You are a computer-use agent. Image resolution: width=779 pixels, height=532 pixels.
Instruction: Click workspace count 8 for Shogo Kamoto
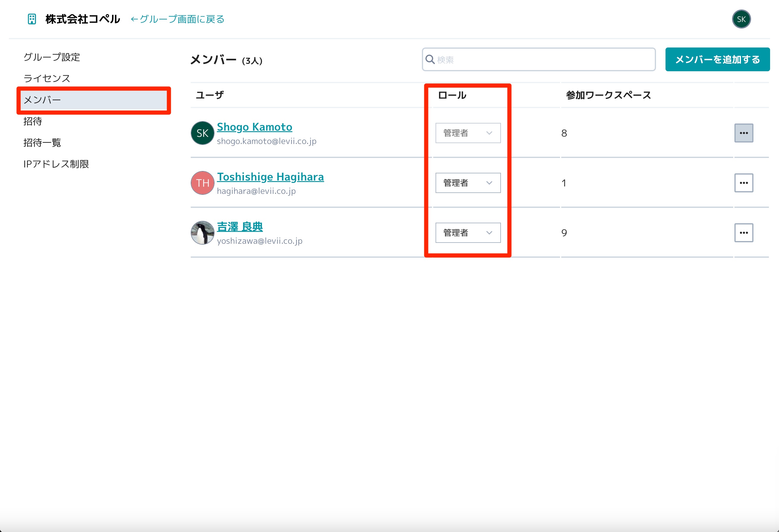[x=564, y=133]
